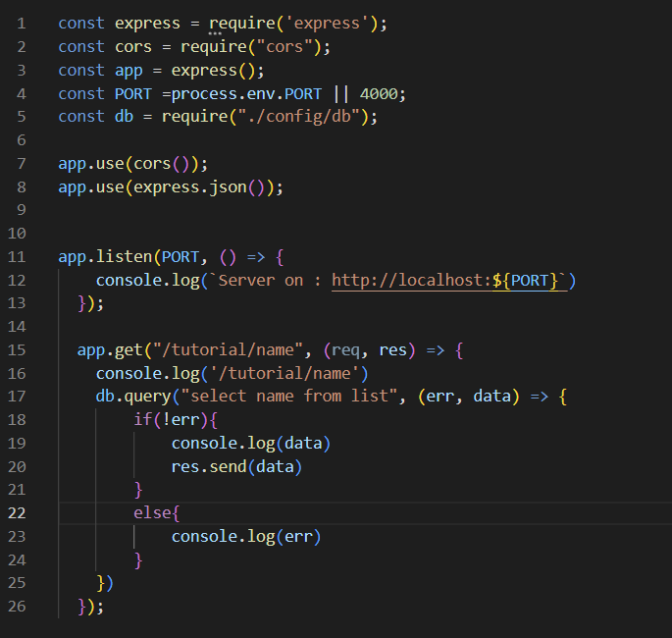Click the 'express' string on line 1
The width and height of the screenshot is (672, 638).
[327, 24]
